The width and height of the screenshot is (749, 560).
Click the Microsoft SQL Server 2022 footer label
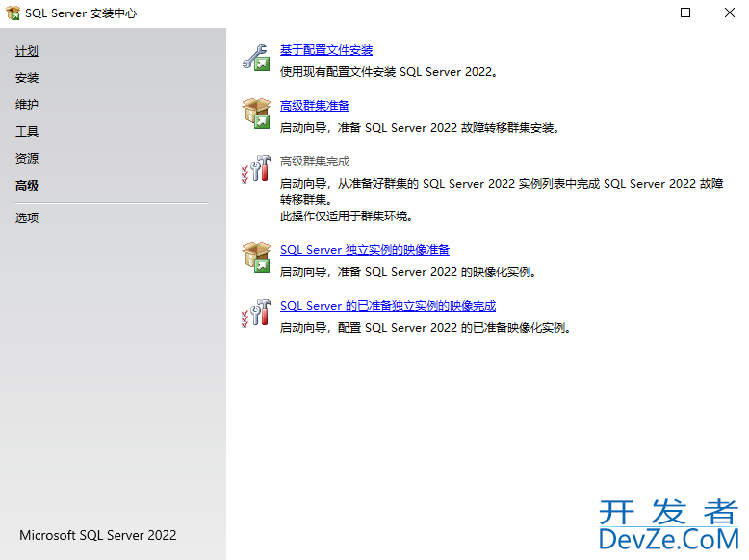pyautogui.click(x=98, y=535)
